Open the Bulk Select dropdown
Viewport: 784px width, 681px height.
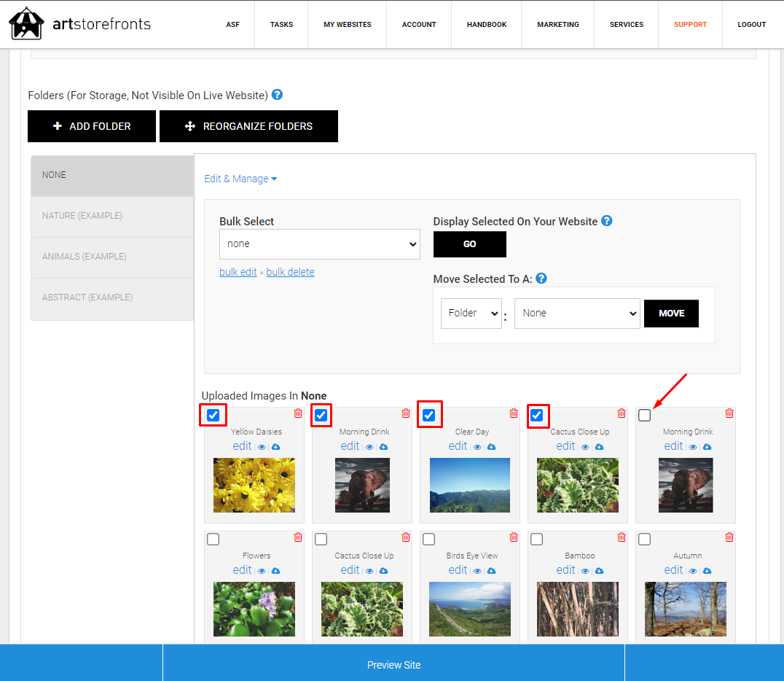pyautogui.click(x=319, y=244)
